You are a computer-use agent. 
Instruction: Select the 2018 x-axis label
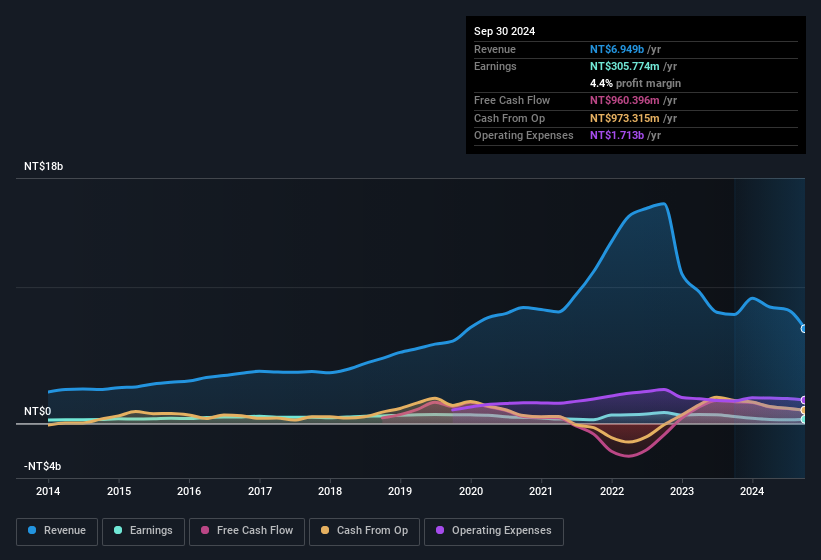(330, 491)
